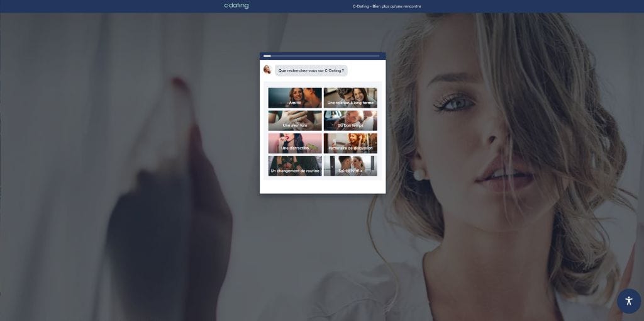This screenshot has height=321, width=644.
Task: Click the 'Que recherchez-vous sur C-Dating ?' bubble
Action: 311,70
